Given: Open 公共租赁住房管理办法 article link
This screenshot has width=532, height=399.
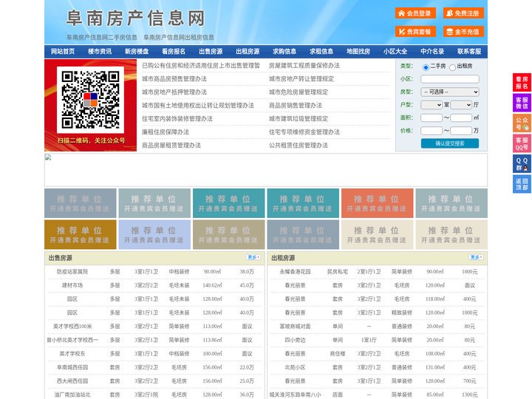Looking at the screenshot, I should (299, 146).
